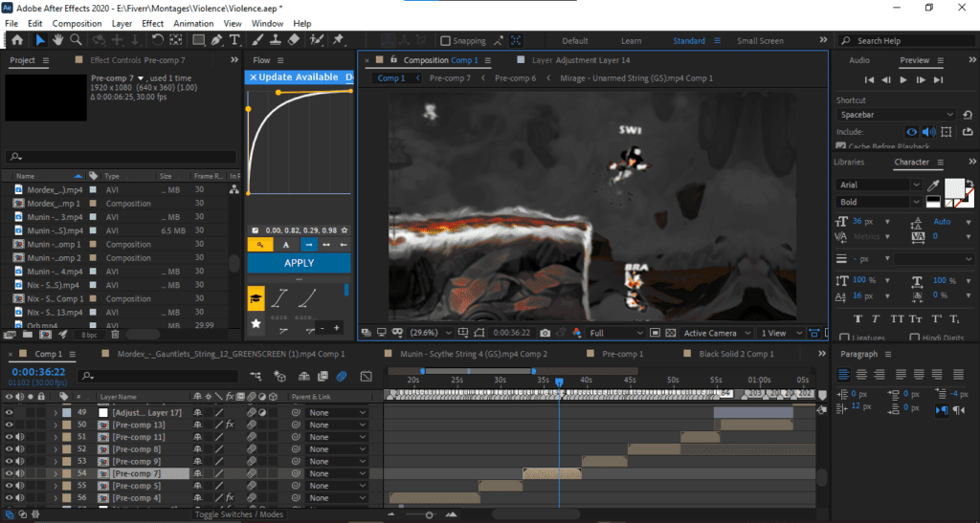Toggle audio include speaker in Preview panel
This screenshot has height=523, width=980.
928,132
